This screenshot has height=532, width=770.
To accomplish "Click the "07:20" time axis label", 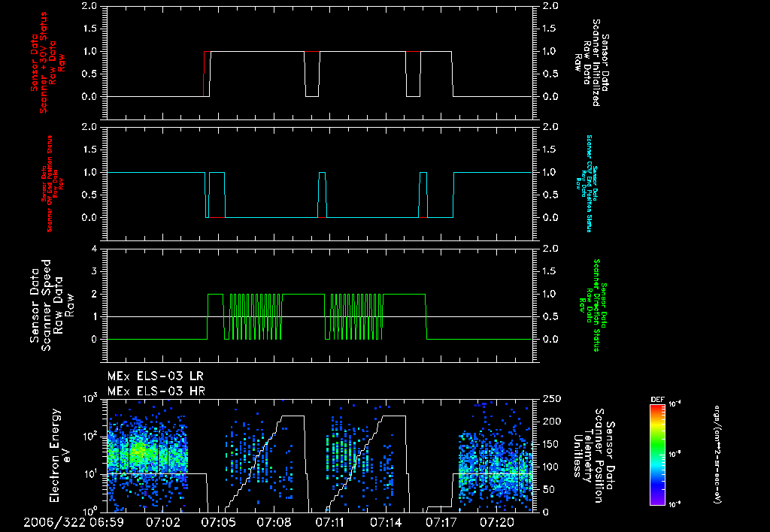I will tap(497, 522).
